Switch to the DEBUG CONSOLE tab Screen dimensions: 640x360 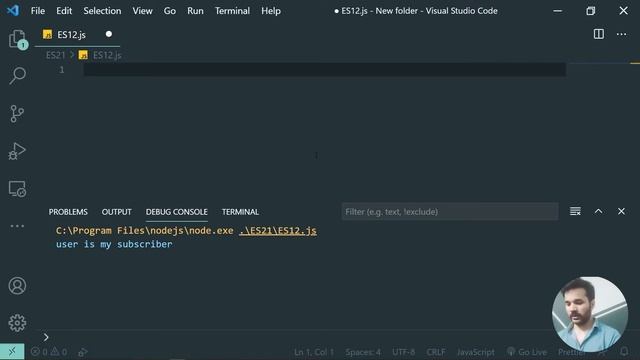click(x=177, y=212)
